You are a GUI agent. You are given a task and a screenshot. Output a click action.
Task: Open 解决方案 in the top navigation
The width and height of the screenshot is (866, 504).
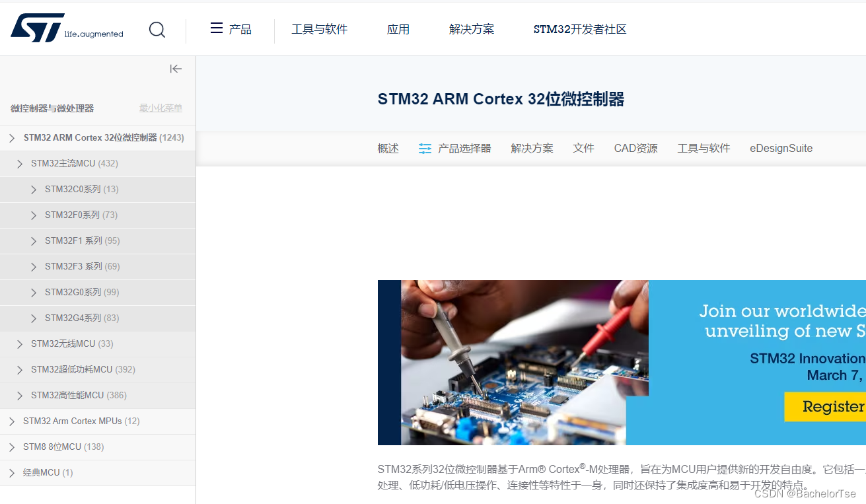tap(472, 29)
